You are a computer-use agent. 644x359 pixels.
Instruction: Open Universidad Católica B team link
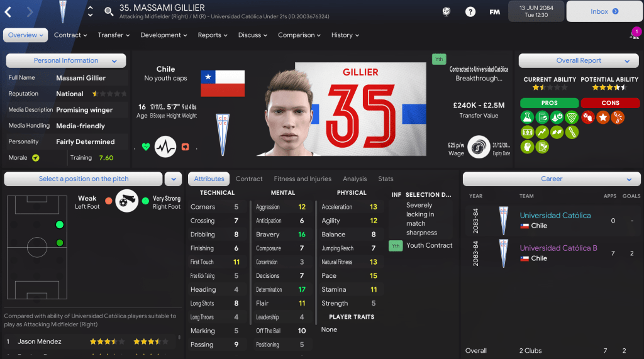tap(558, 248)
